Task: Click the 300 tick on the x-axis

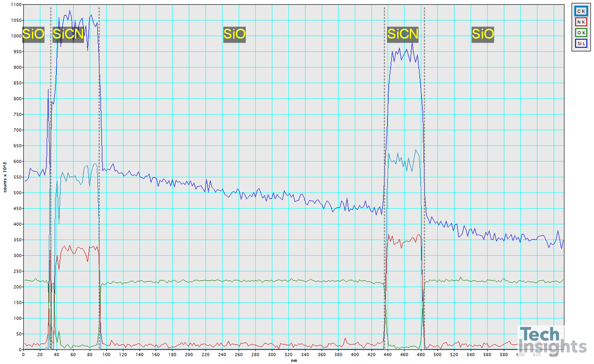Action: (x=272, y=355)
